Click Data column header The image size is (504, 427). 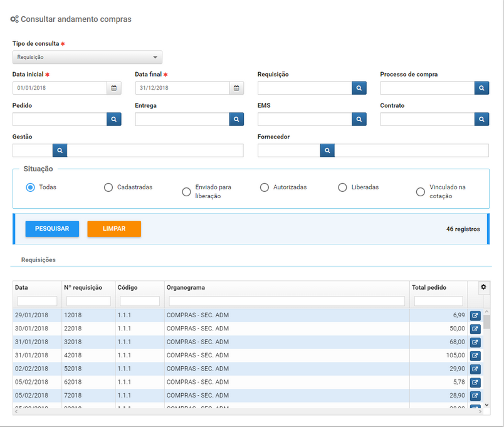(21, 287)
